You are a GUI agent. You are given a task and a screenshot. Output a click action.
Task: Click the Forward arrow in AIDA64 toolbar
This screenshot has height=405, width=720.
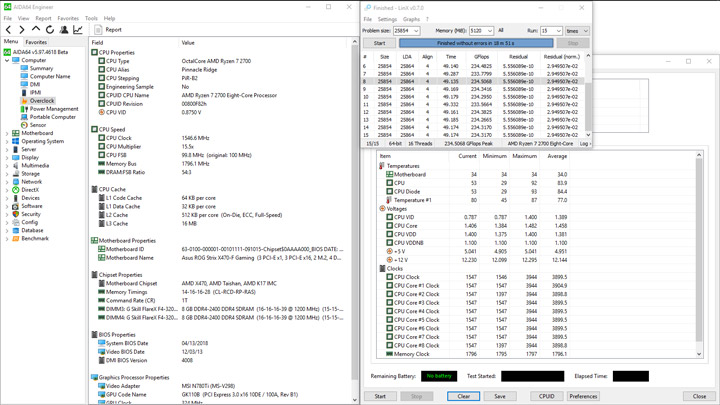23,30
